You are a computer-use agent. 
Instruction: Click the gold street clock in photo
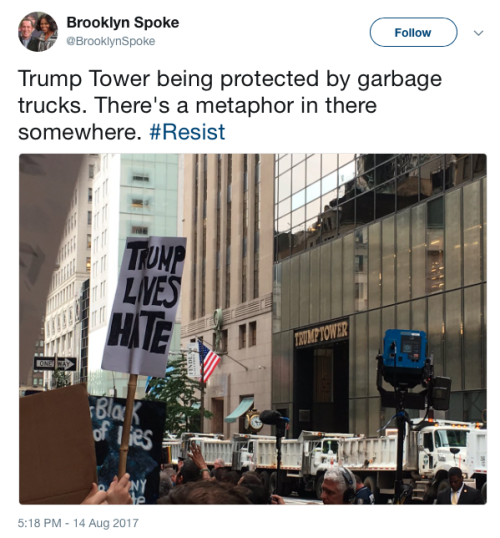point(254,421)
